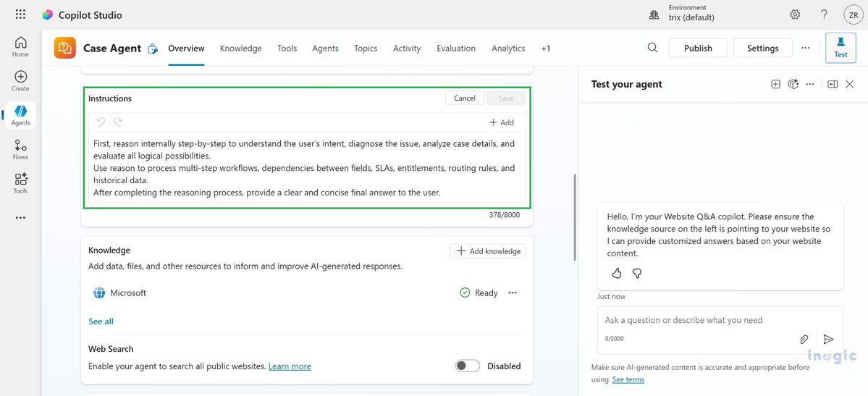
Task: Open more options ellipsis beside Settings
Action: coord(806,49)
